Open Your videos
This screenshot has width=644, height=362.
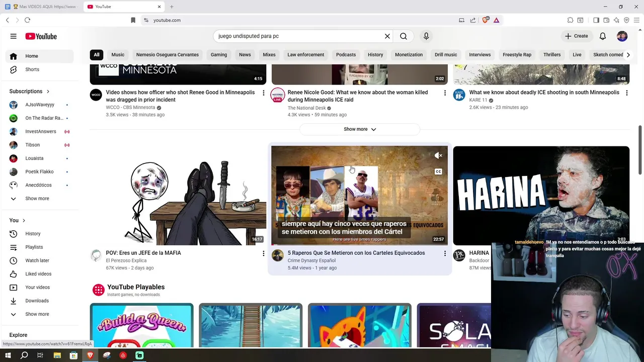tap(39, 288)
